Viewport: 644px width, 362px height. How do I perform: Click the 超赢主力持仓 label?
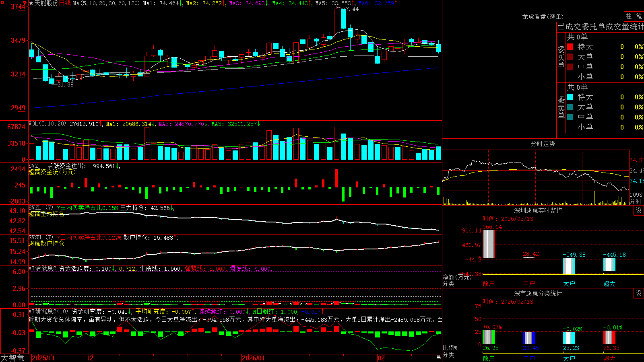click(x=46, y=214)
